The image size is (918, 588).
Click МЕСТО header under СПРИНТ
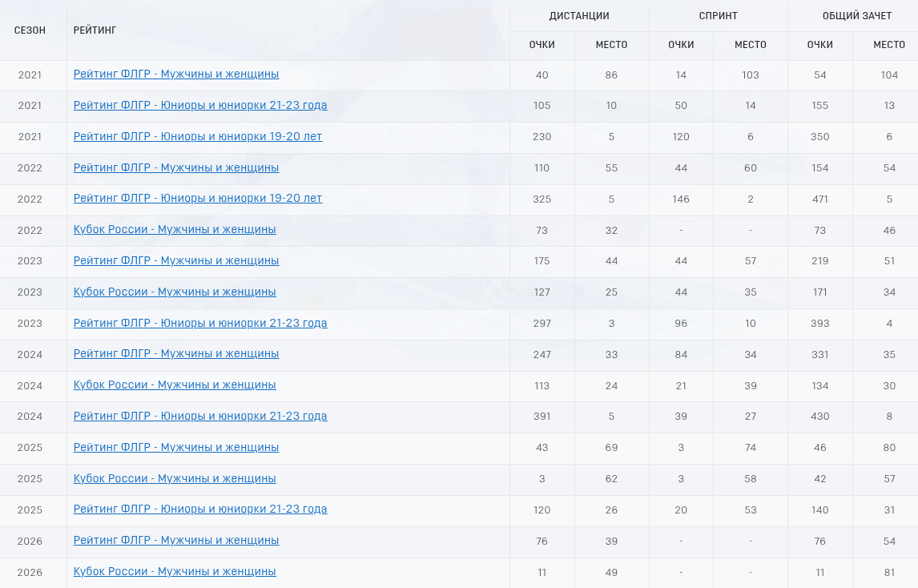pos(751,45)
